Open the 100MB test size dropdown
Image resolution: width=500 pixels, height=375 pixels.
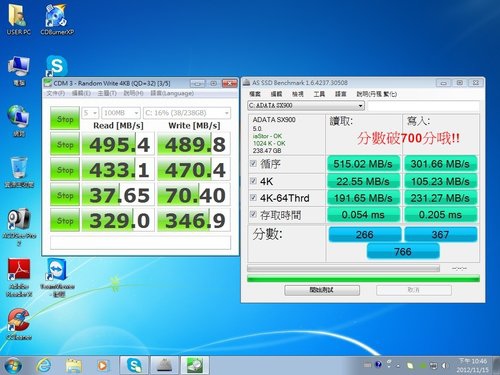[x=121, y=113]
